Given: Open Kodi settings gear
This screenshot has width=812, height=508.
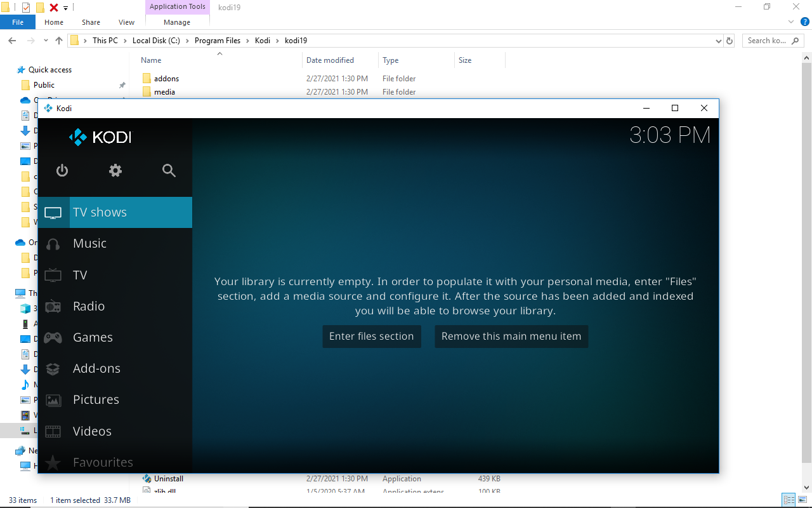Looking at the screenshot, I should click(115, 170).
